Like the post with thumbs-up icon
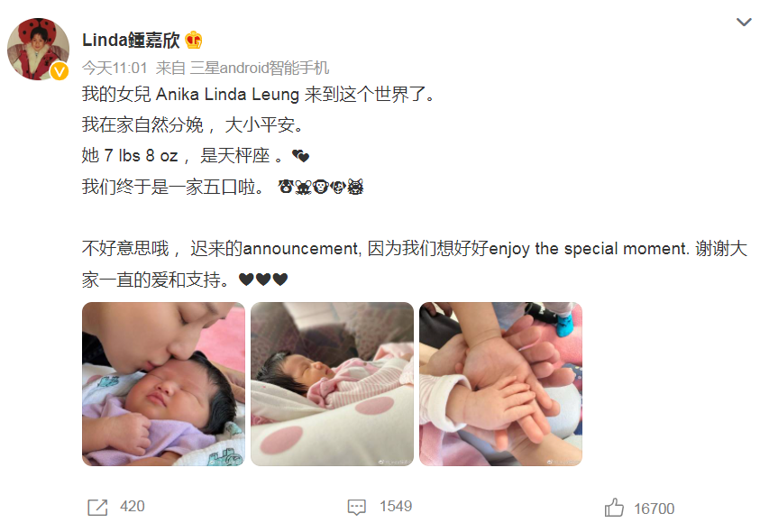The image size is (760, 532). click(614, 508)
